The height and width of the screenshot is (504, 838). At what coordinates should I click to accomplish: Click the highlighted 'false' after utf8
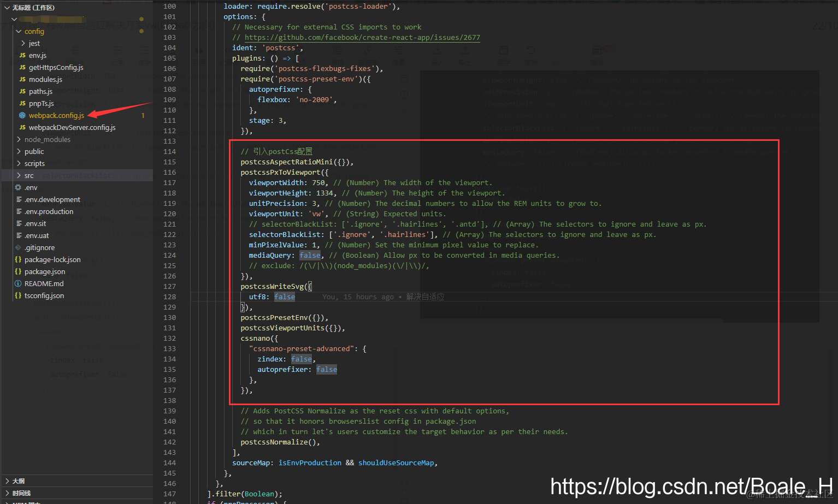pos(285,297)
